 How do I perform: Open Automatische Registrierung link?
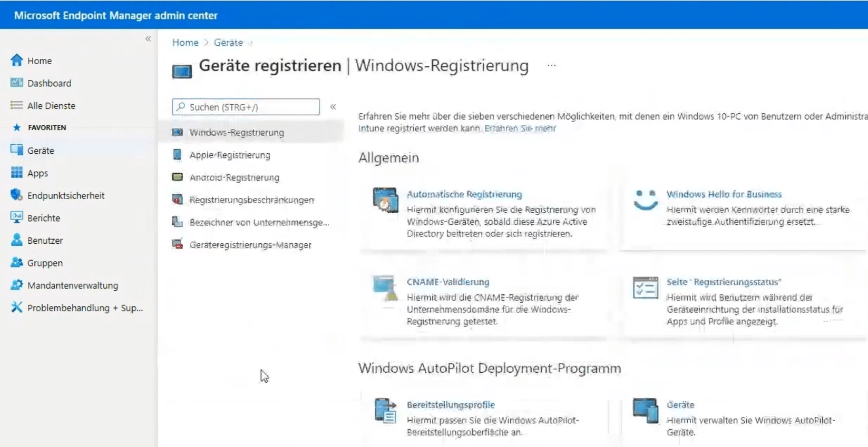click(464, 194)
